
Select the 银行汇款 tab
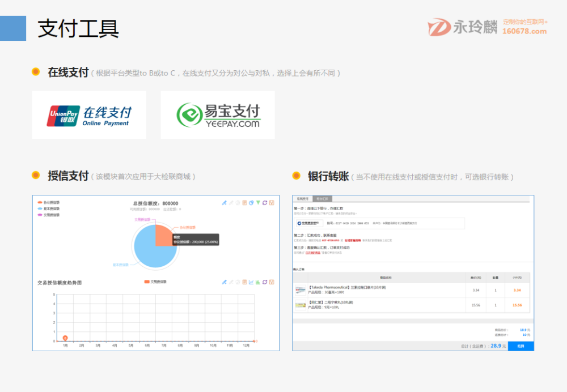323,198
